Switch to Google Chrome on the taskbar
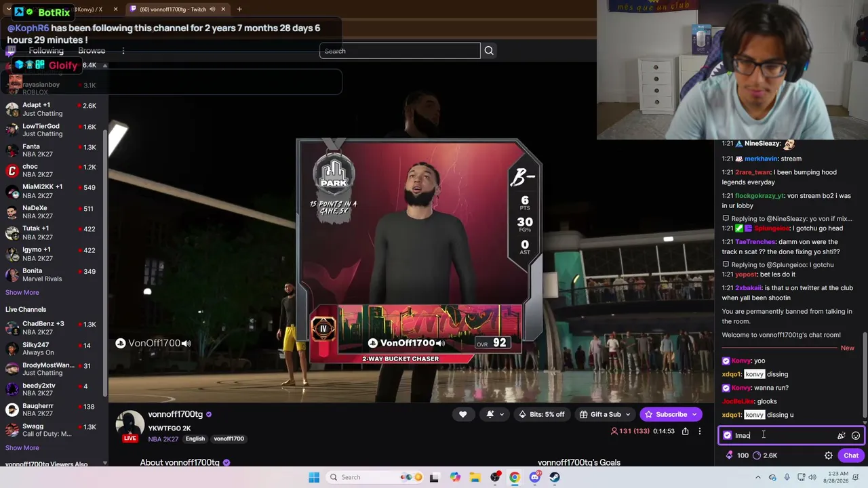The width and height of the screenshot is (868, 488). click(515, 477)
